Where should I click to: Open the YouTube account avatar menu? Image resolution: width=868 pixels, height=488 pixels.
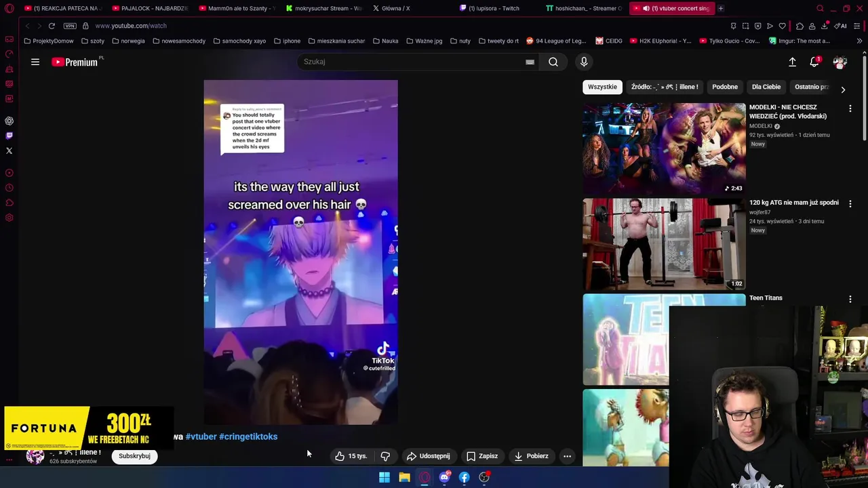point(840,62)
